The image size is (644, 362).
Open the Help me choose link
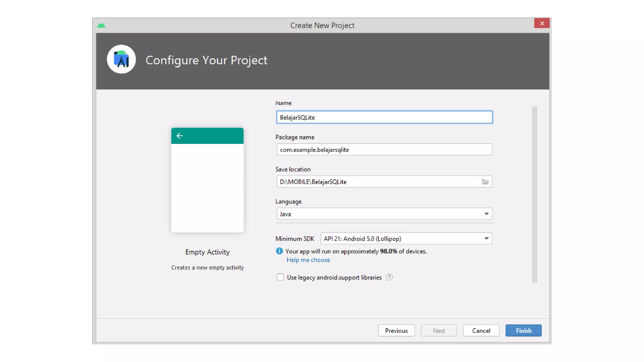pos(308,260)
